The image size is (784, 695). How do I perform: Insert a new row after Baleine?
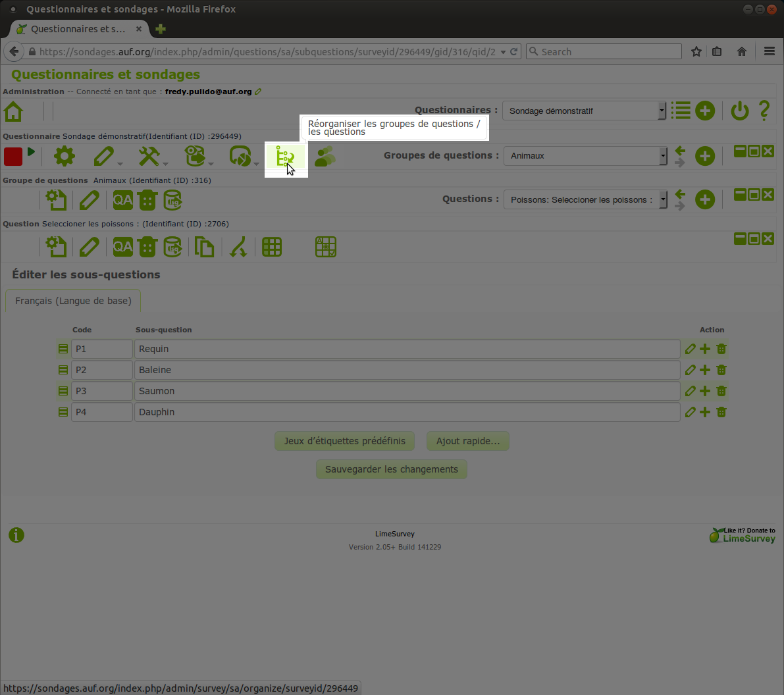(x=704, y=370)
